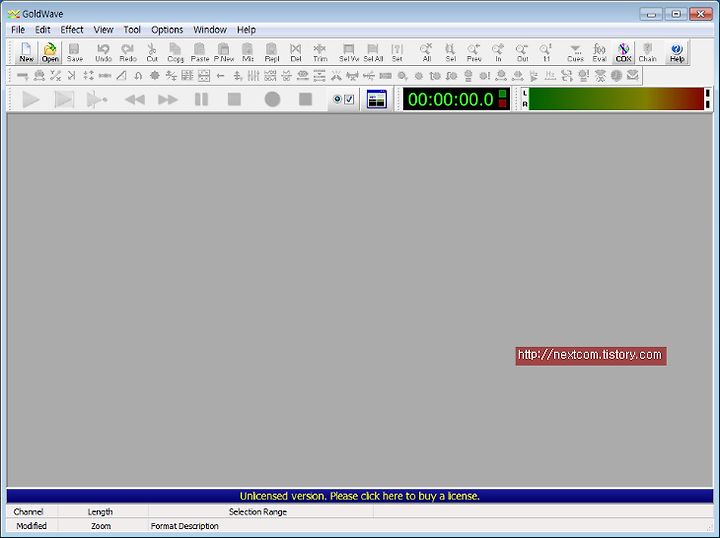Click the green Play button
Image resolution: width=720 pixels, height=538 pixels.
coord(31,99)
